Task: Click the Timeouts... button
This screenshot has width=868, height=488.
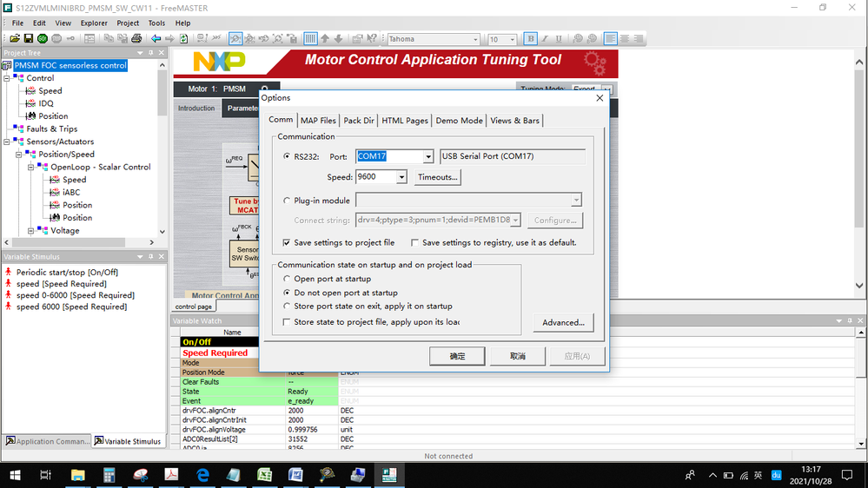Action: [437, 177]
